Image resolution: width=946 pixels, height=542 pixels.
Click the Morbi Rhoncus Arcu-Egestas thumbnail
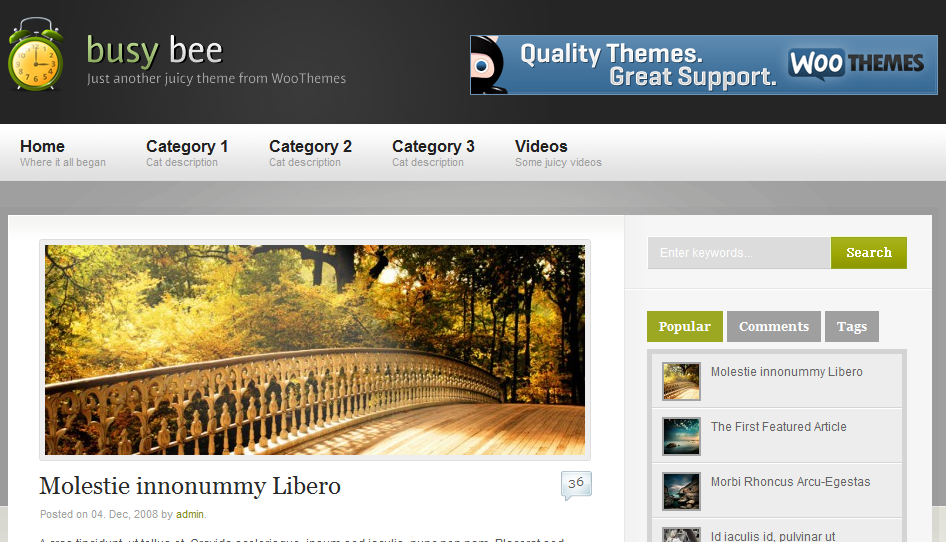click(x=681, y=491)
